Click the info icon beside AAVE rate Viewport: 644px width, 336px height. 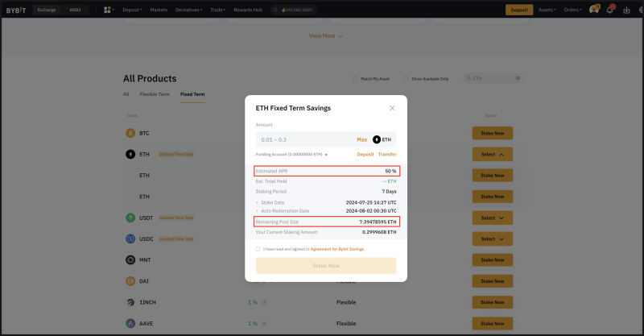[264, 324]
